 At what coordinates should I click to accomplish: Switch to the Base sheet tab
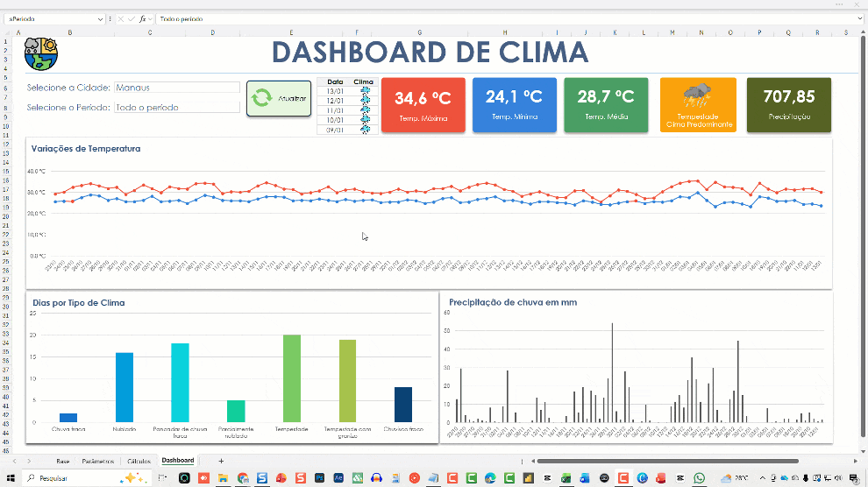click(x=63, y=461)
